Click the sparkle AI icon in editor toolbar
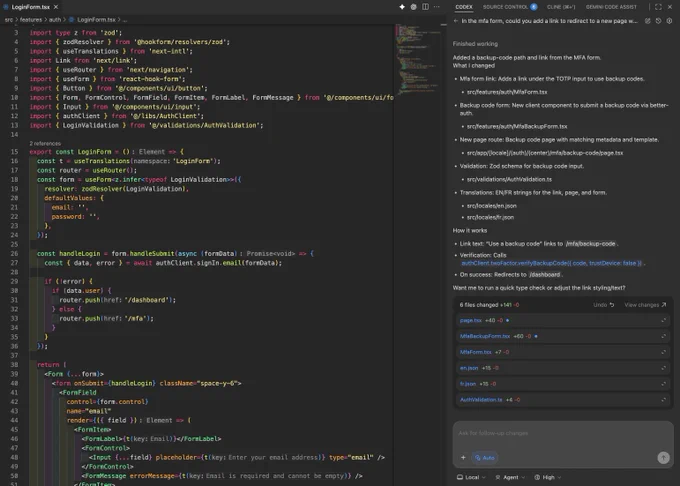Screen dimensions: 680x486 point(402,7)
